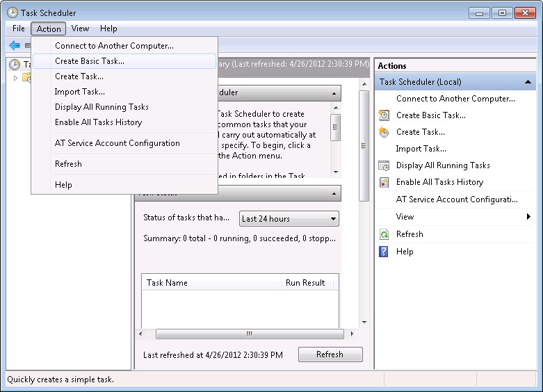Click the Refresh button beside last refreshed time

tap(330, 354)
